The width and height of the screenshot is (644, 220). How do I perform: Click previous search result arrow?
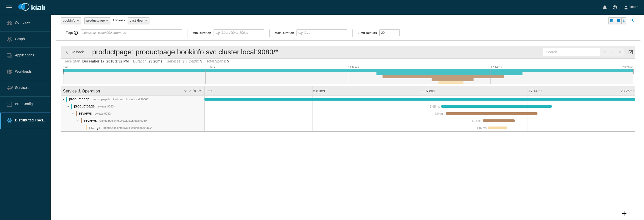[604, 52]
